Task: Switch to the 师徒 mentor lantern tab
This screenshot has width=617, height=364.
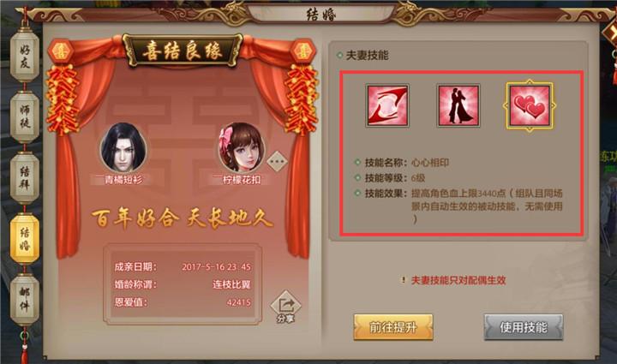Action: [25, 116]
